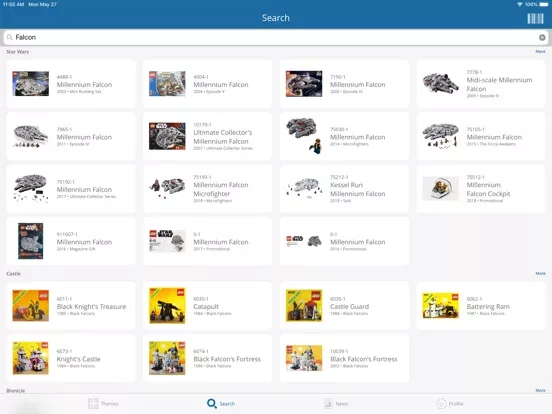552x414 pixels.
Task: Switch to the Search tab
Action: click(x=221, y=403)
